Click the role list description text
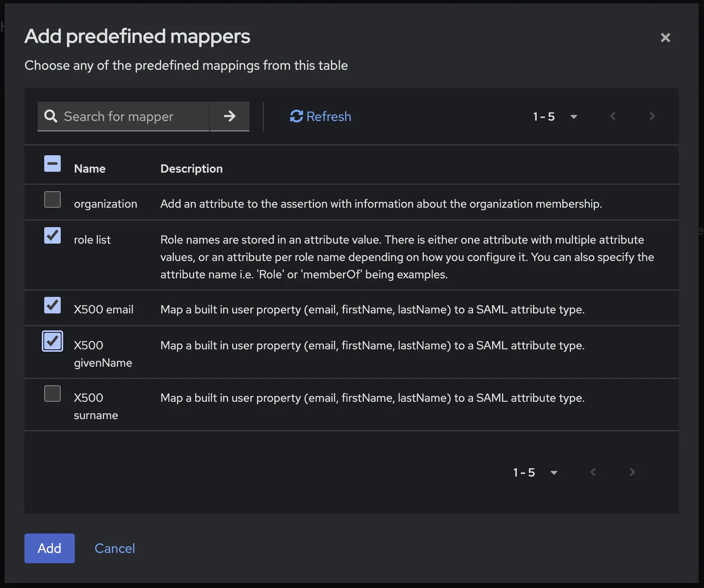Image resolution: width=704 pixels, height=588 pixels. [407, 257]
